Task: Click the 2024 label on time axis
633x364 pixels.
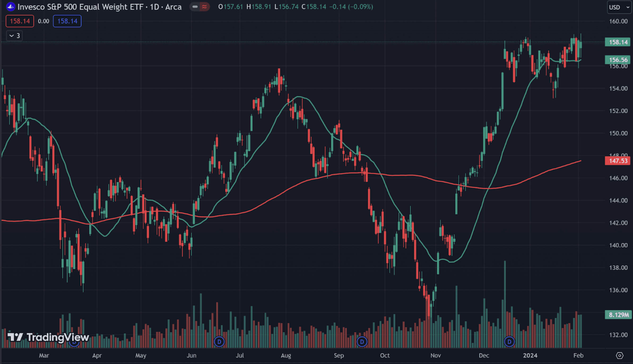Action: click(530, 355)
